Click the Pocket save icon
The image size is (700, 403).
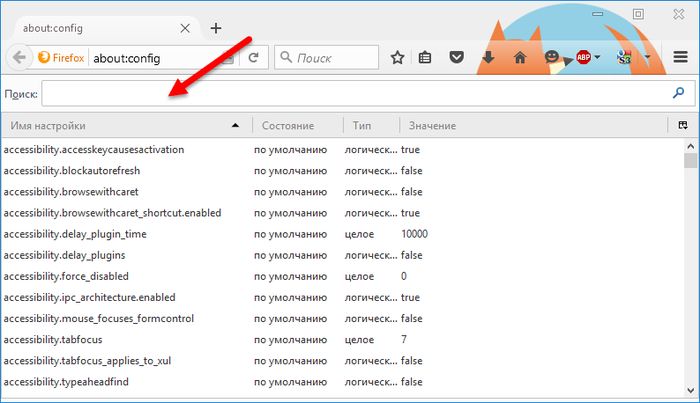pyautogui.click(x=456, y=58)
